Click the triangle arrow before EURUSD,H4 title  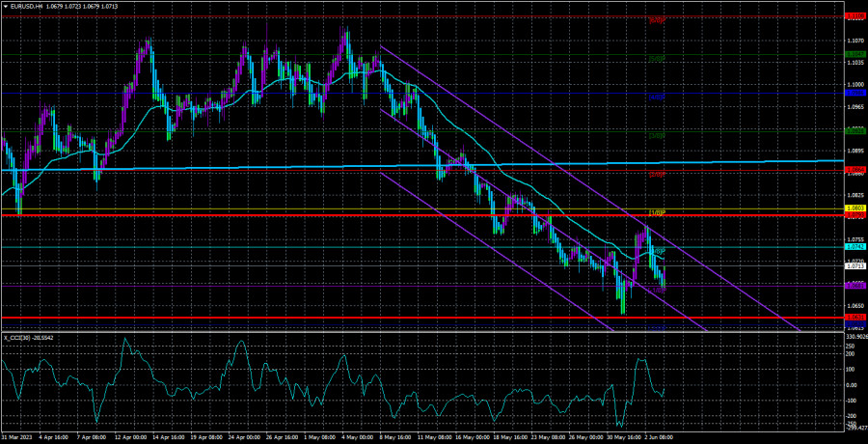point(5,5)
